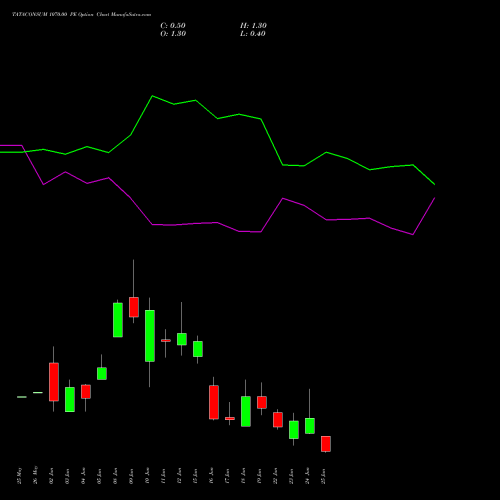Viewport: 500px width, 500px height.
Task: Click the 05 Jun date label
Action: tap(100, 476)
